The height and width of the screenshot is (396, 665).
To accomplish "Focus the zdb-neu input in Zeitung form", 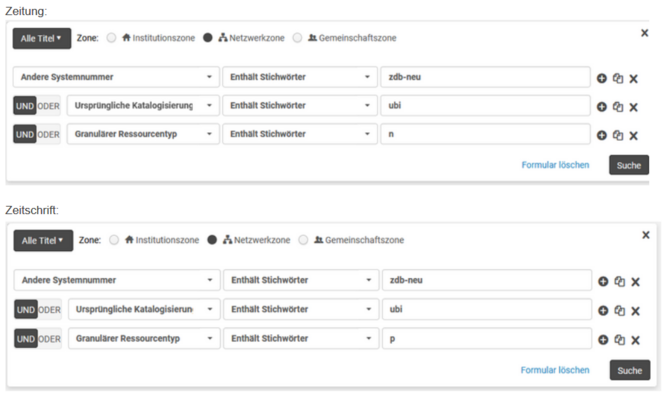I will (x=485, y=77).
